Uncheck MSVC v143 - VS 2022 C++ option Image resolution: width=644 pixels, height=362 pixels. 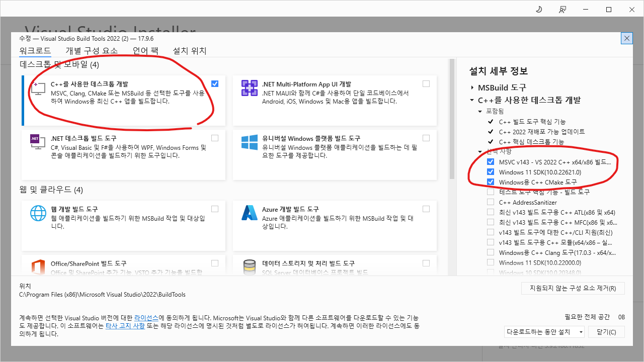(491, 162)
